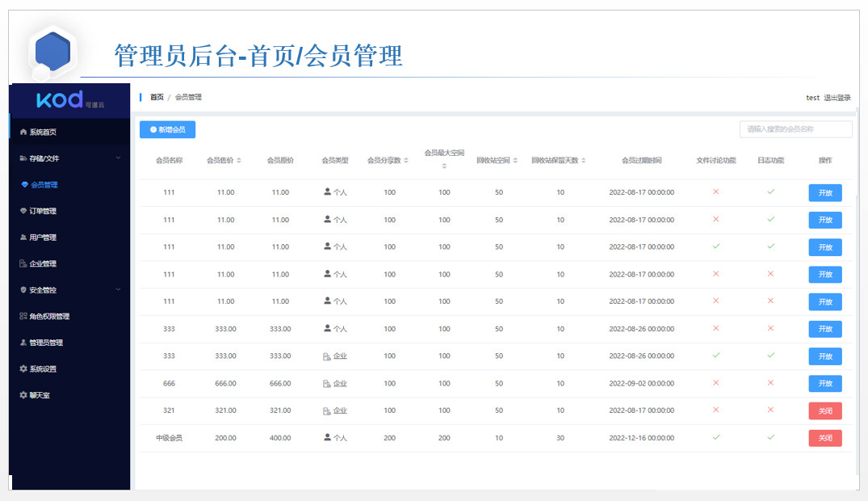
Task: Focus the member name search field
Action: (x=795, y=129)
